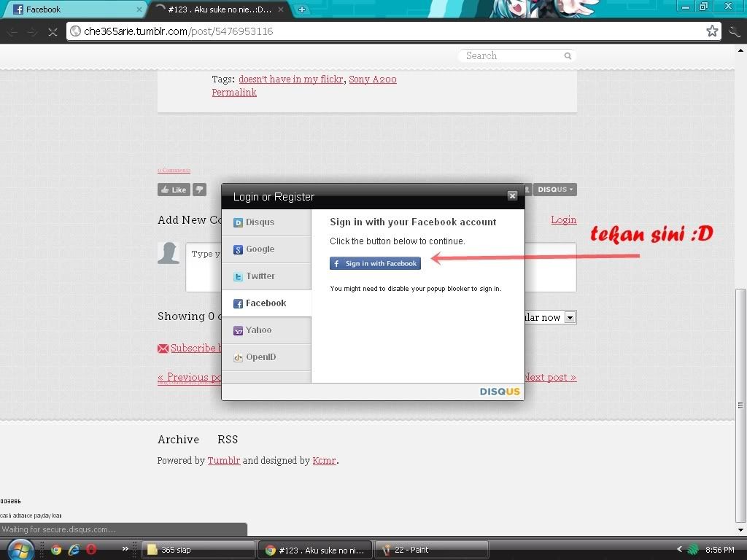This screenshot has height=560, width=747.
Task: Click the red Opera quick launch icon
Action: [91, 550]
